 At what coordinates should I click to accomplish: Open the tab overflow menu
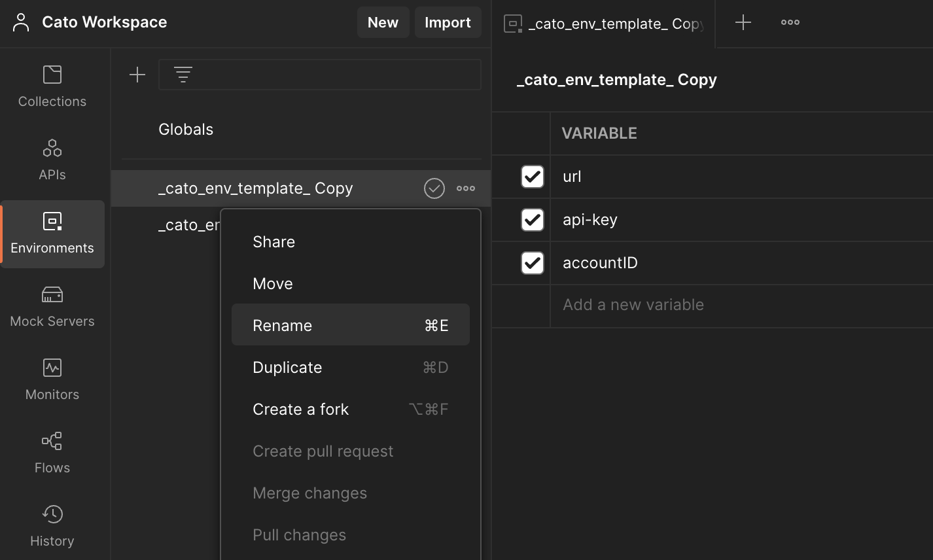(x=790, y=22)
